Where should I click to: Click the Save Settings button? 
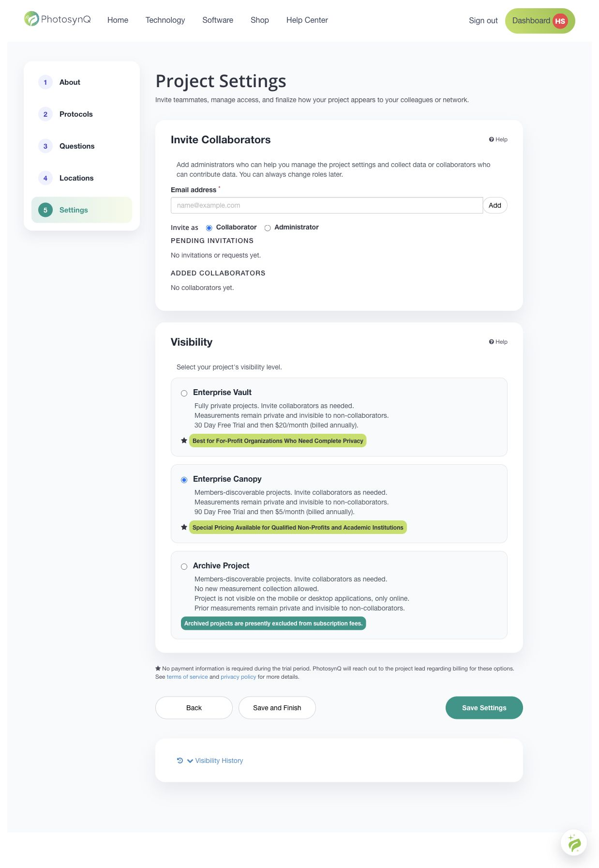[484, 708]
